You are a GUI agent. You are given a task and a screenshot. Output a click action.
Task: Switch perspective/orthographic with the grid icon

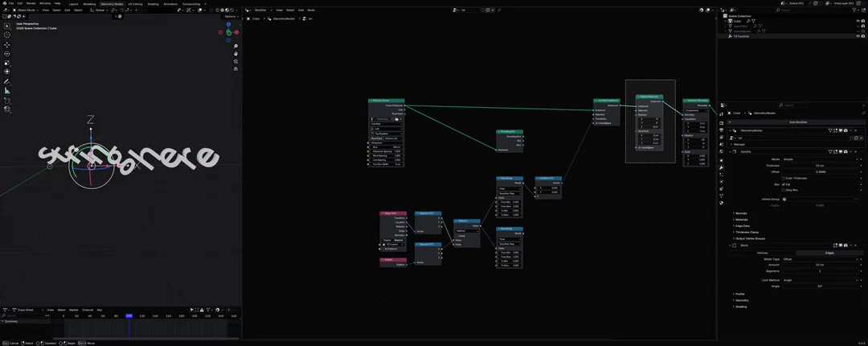(235, 68)
